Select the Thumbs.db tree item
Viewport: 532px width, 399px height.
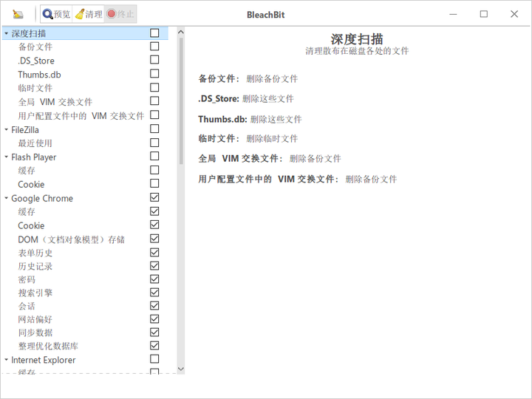click(x=39, y=75)
